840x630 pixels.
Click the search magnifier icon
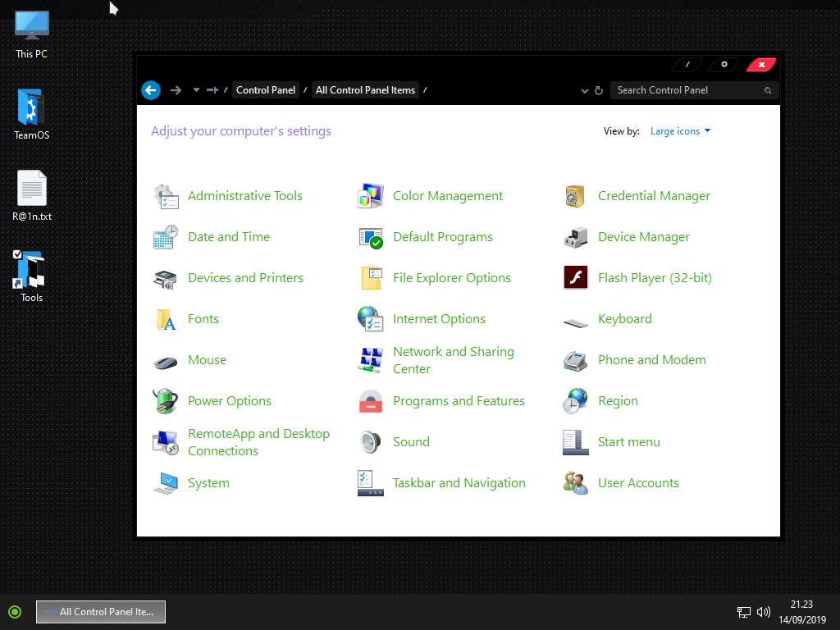click(768, 90)
